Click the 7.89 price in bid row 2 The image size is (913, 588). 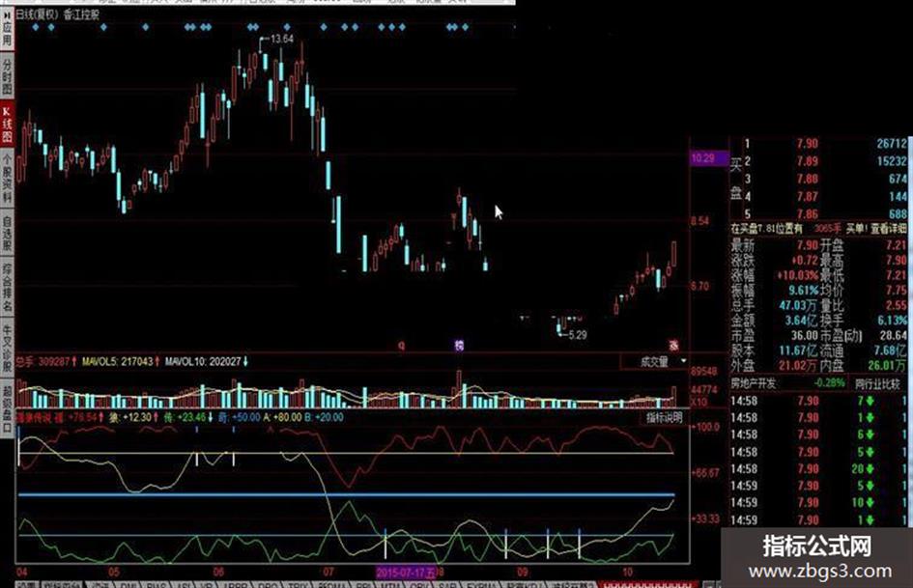pos(807,161)
